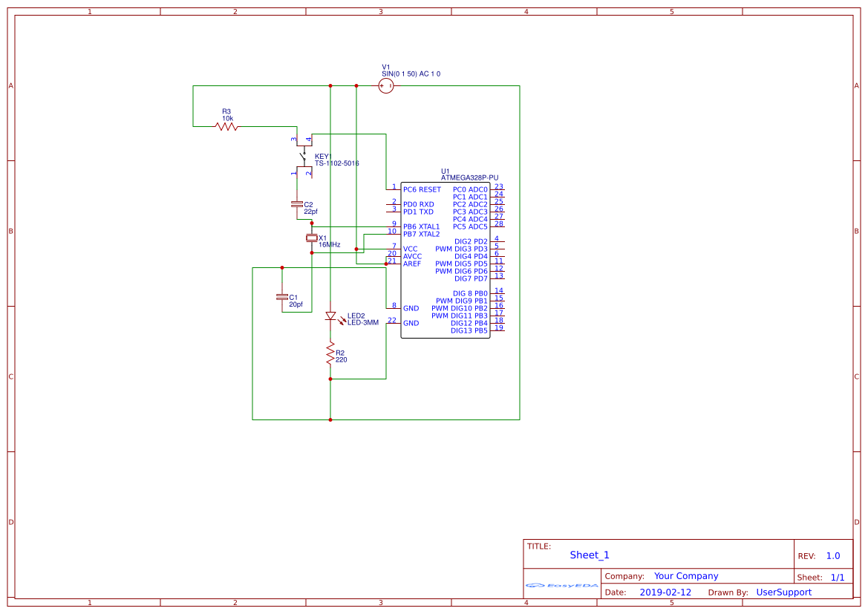Screen dimensions: 868x614
Task: Select the GND pin 8 on U1
Action: [411, 307]
